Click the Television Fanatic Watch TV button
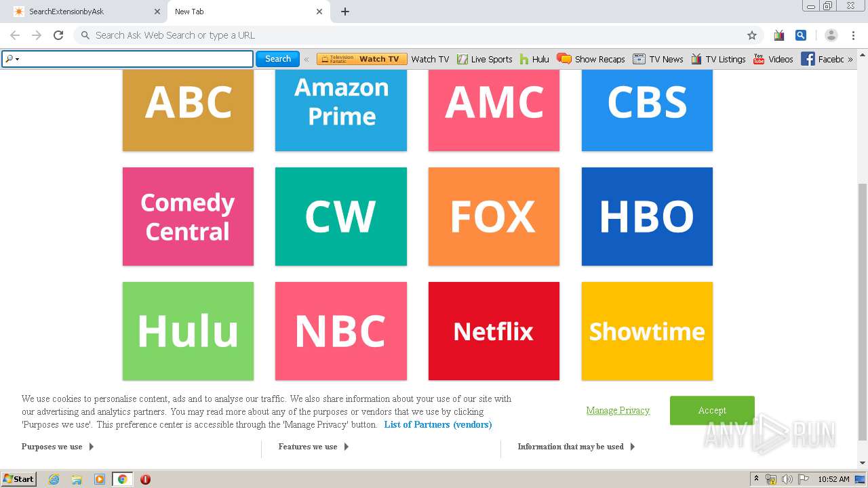Screen dimensions: 868x488 (362, 59)
